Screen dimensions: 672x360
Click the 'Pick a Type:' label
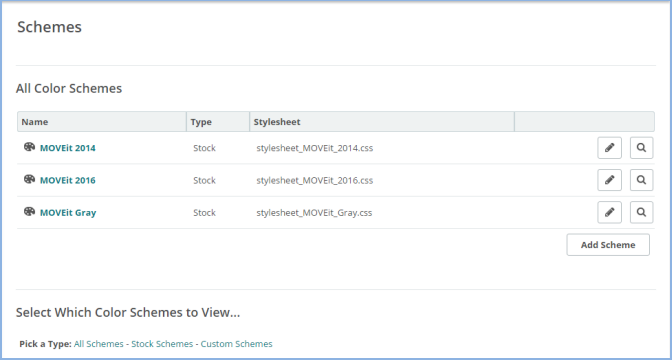pos(45,344)
